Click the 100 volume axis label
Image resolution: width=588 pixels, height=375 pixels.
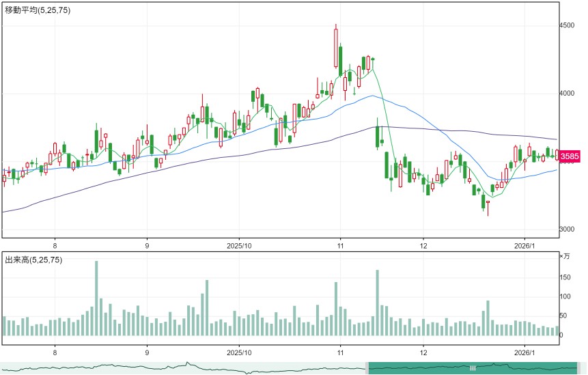click(565, 296)
